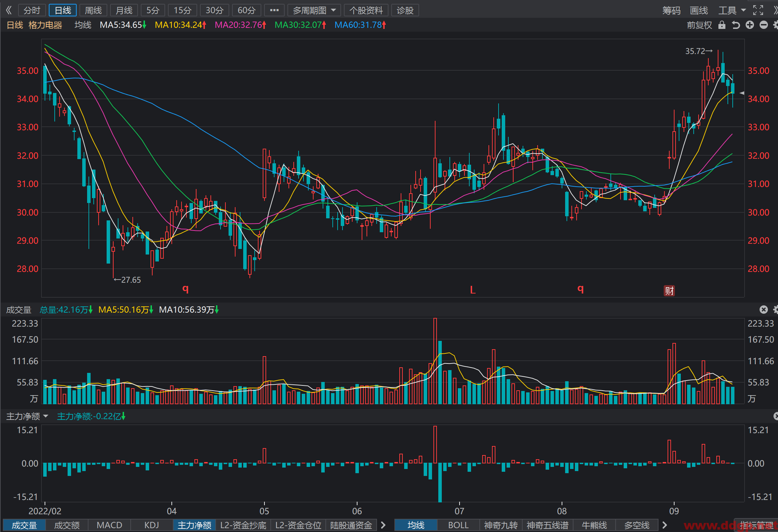Open main chart settings gear icon
Image resolution: width=778 pixels, height=532 pixels.
click(776, 25)
